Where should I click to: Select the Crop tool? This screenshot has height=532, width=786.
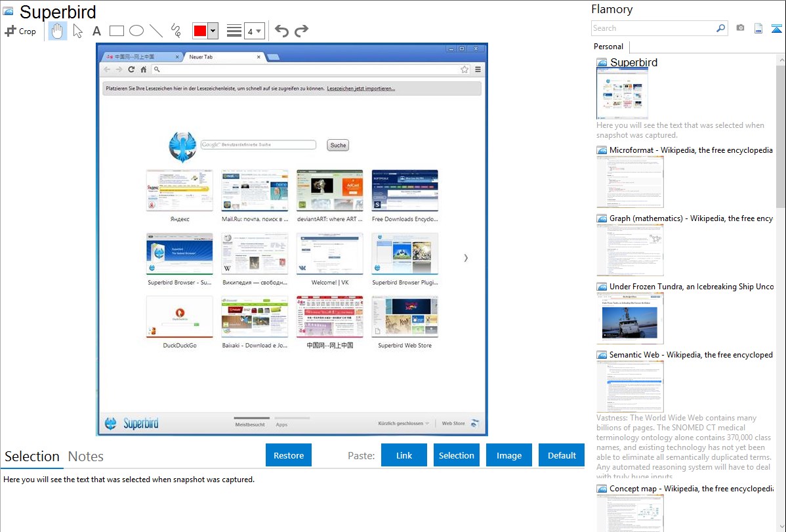[20, 31]
